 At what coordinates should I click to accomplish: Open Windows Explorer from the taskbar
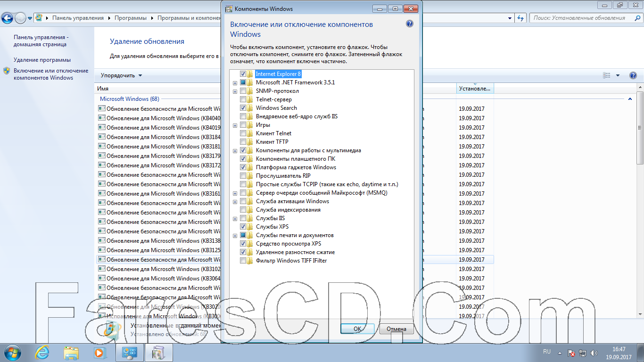[71, 352]
